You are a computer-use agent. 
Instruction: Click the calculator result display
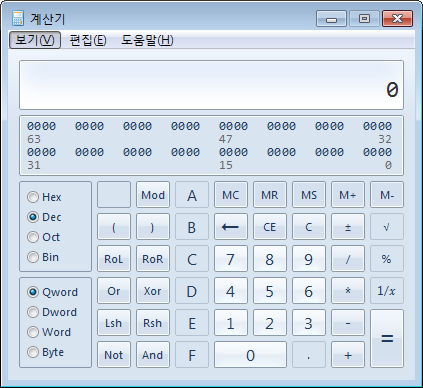click(211, 85)
